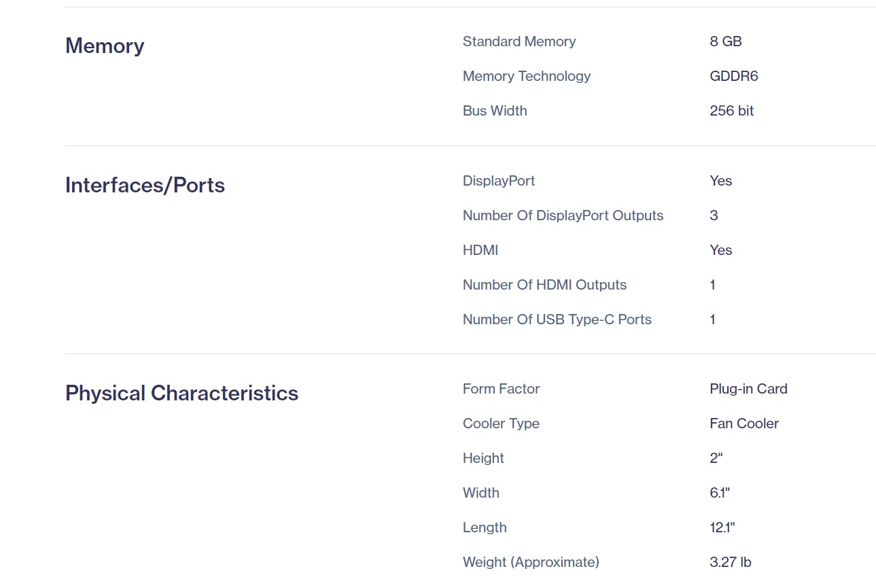876x588 pixels.
Task: Click the Memory Technology label
Action: (x=526, y=76)
